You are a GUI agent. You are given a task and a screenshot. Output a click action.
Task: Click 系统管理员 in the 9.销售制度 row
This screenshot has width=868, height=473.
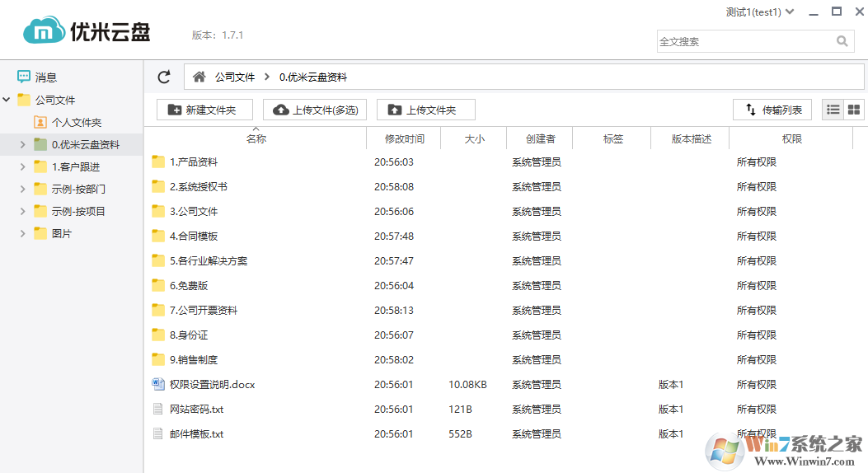pos(537,359)
